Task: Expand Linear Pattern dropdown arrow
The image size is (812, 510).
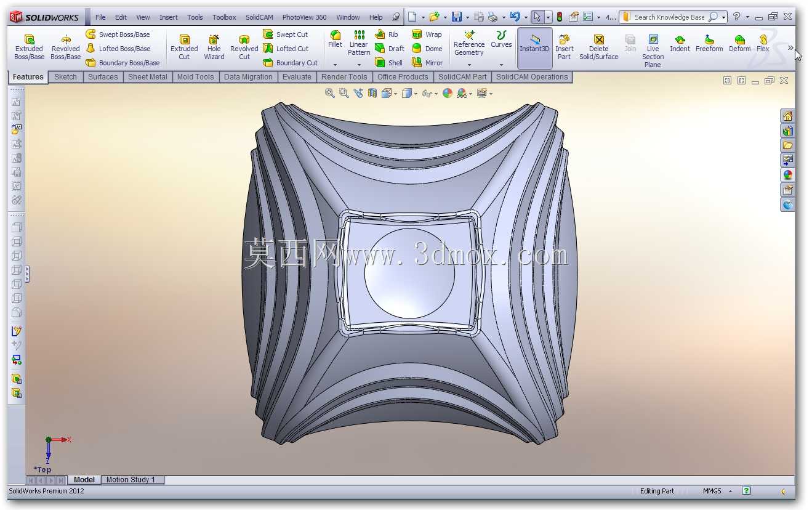Action: point(359,65)
